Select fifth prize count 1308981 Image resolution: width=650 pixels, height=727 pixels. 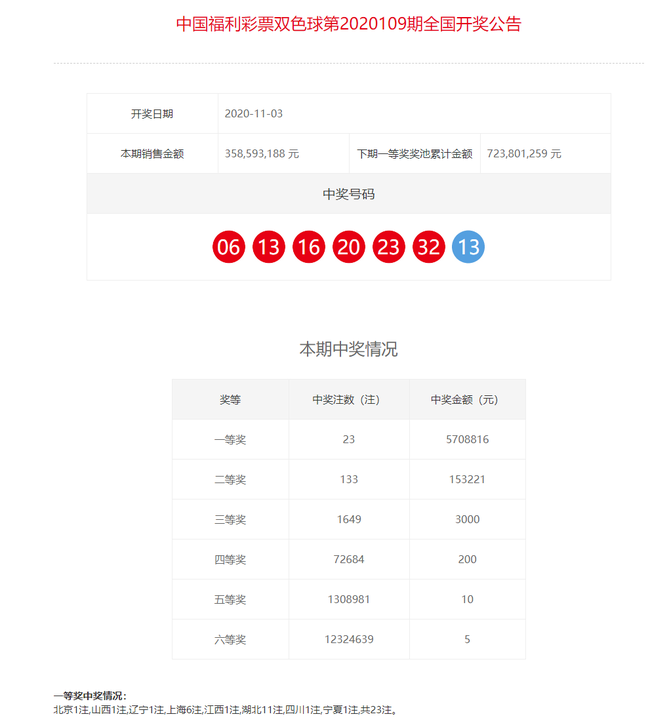[349, 599]
